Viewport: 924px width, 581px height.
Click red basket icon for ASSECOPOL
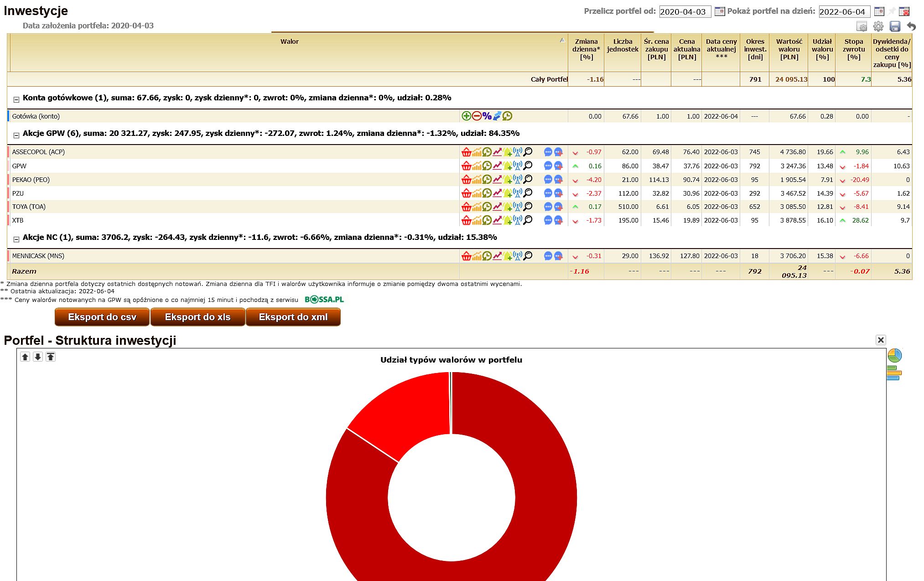(x=466, y=152)
